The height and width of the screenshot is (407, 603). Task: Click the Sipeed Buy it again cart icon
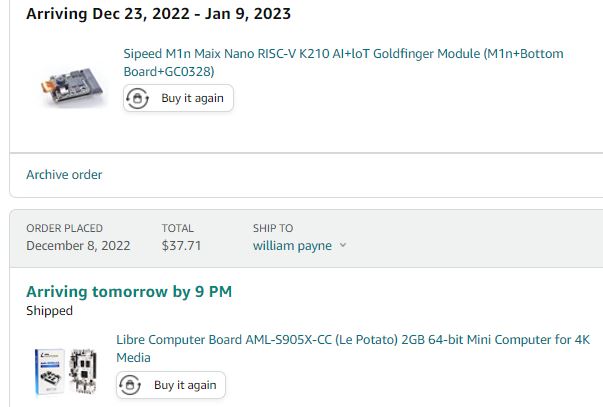pos(137,98)
